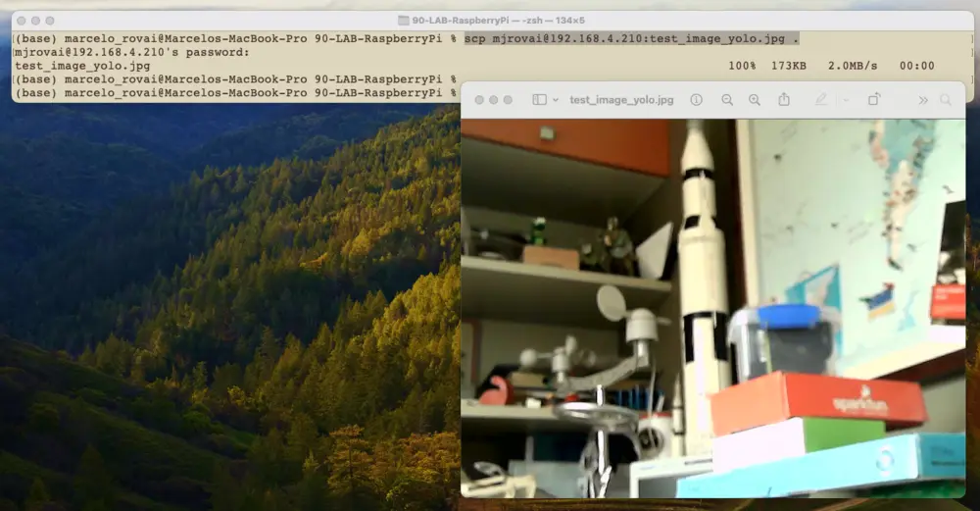Viewport: 980px width, 511px height.
Task: Toggle the Preview sidebar view button
Action: pos(539,100)
